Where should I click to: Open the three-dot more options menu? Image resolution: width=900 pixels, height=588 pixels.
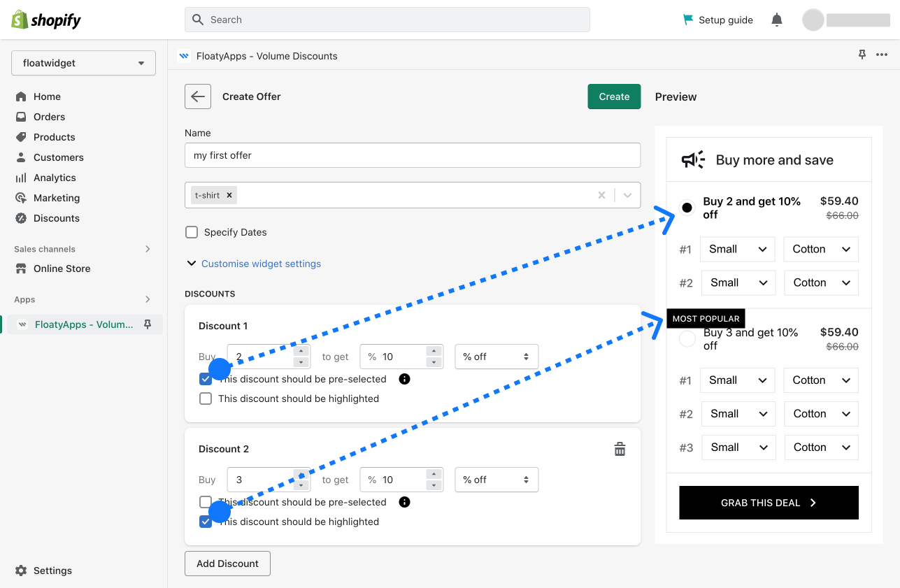(881, 55)
